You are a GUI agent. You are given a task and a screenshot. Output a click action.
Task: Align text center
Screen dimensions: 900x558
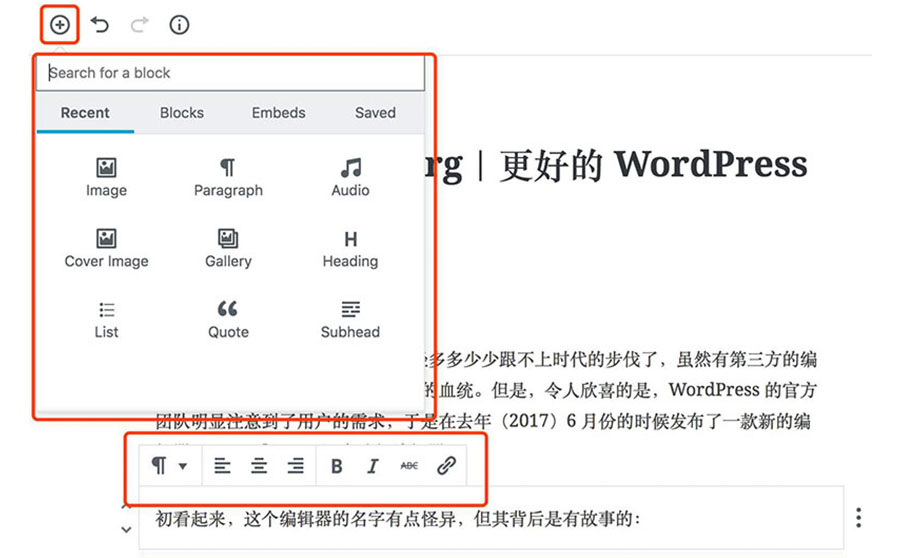pos(259,466)
